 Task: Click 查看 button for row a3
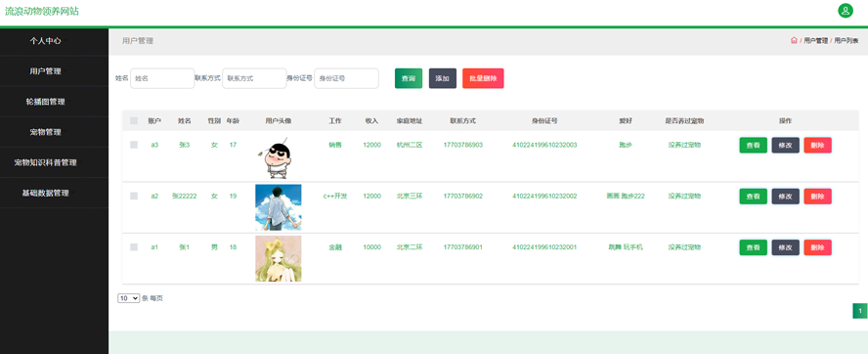pos(754,145)
